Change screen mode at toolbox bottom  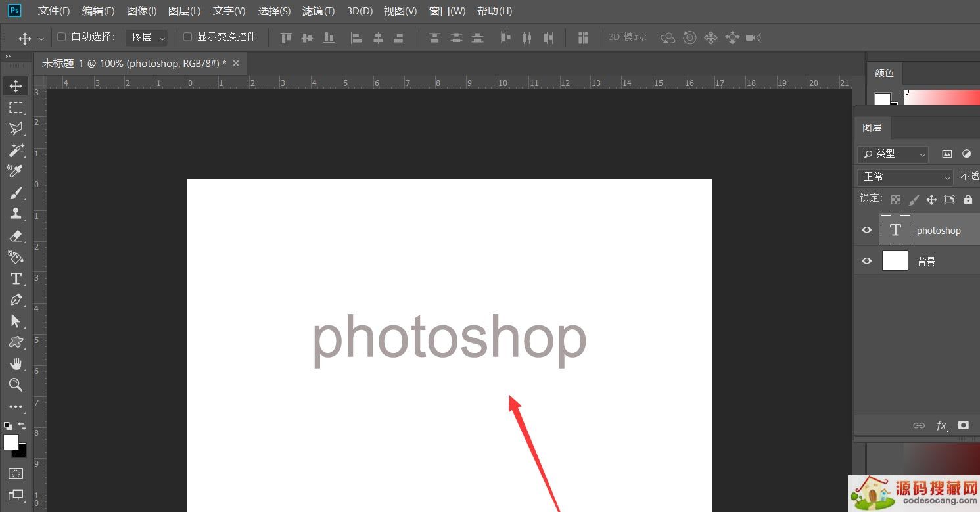16,495
